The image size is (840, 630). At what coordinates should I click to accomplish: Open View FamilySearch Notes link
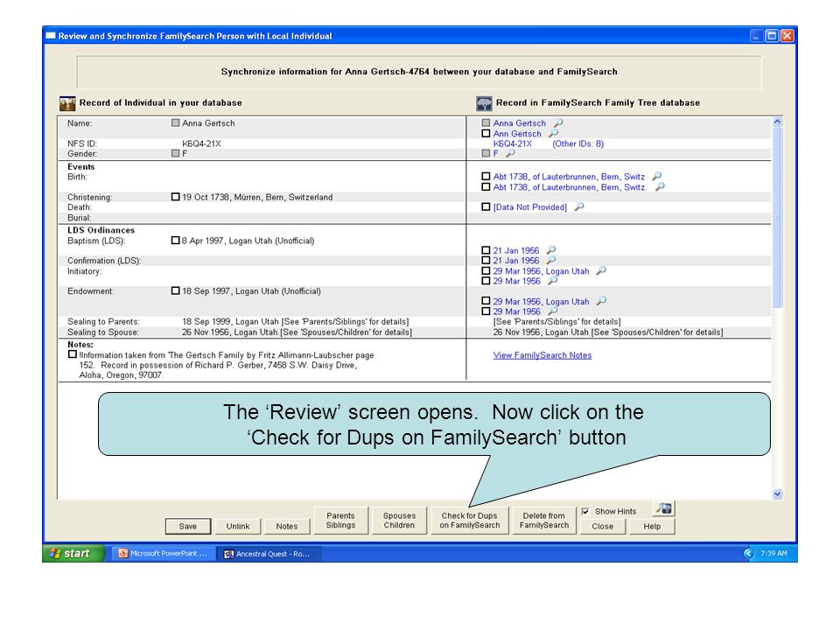coord(542,355)
